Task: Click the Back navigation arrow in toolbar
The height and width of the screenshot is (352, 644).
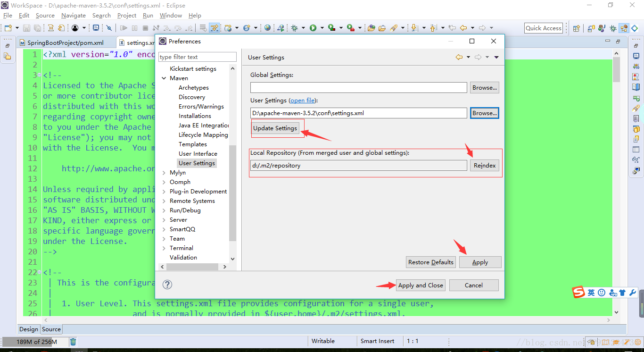Action: [463, 28]
